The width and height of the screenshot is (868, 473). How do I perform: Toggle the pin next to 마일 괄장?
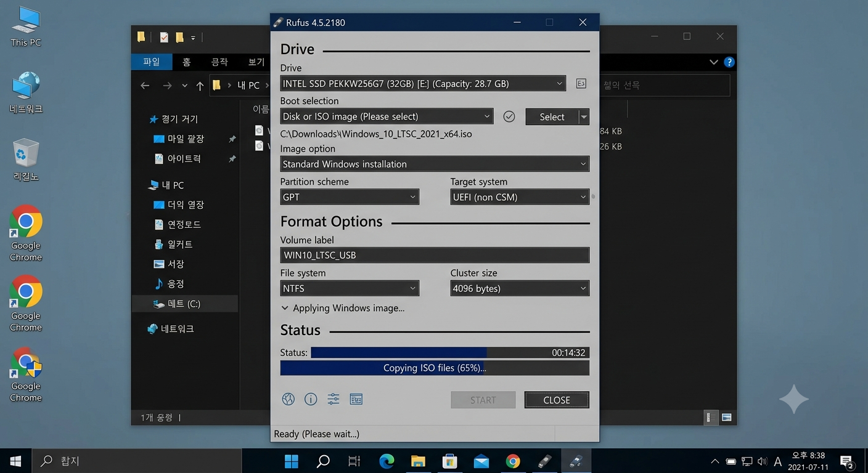[232, 139]
